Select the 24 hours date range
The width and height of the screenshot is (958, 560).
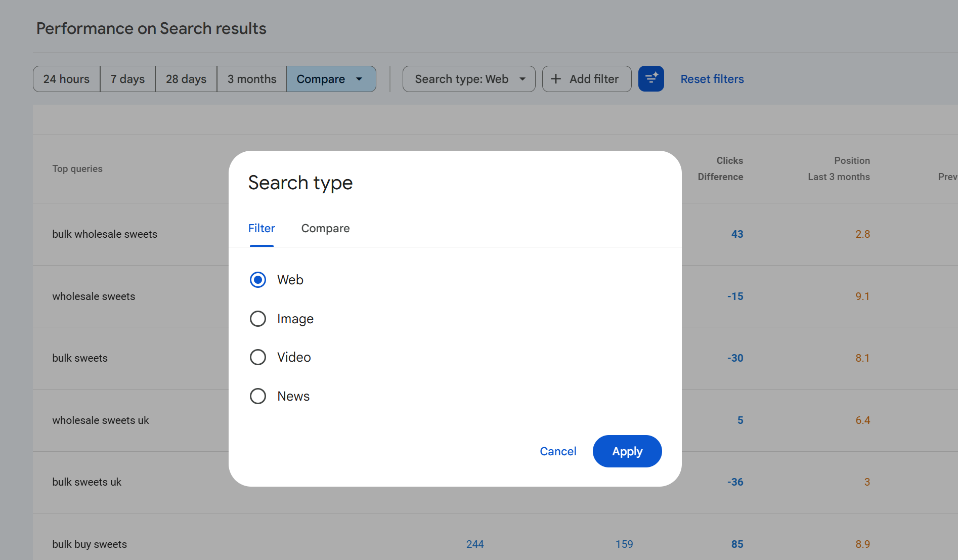click(66, 79)
